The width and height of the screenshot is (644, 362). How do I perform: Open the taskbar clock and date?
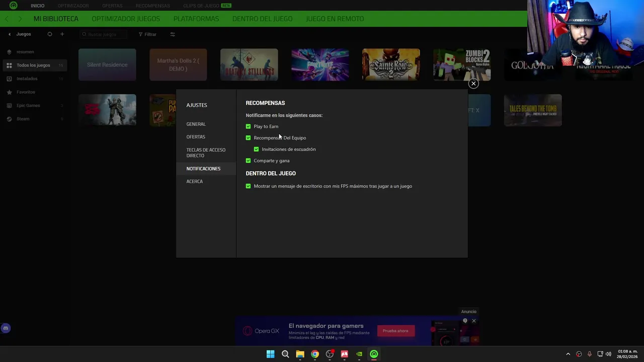click(x=627, y=354)
